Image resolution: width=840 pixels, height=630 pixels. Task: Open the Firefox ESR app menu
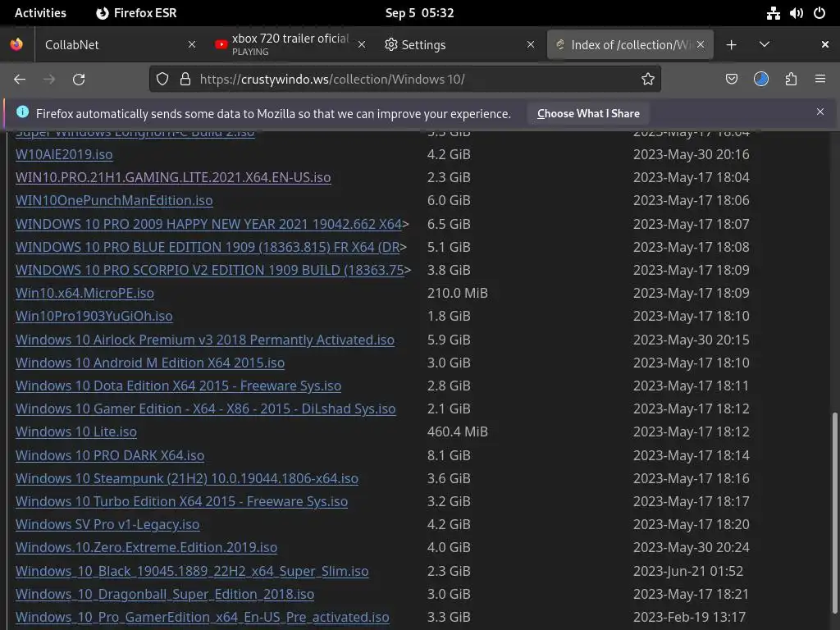pos(136,13)
